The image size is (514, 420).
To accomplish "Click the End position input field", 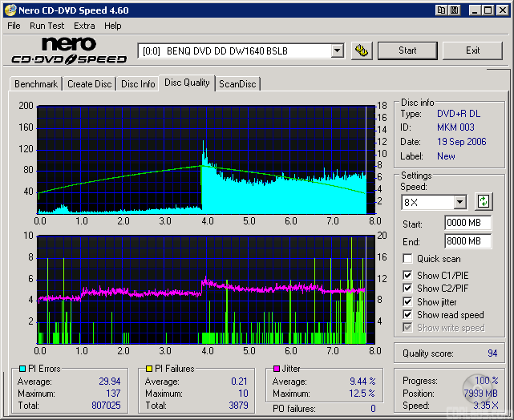I will (467, 241).
